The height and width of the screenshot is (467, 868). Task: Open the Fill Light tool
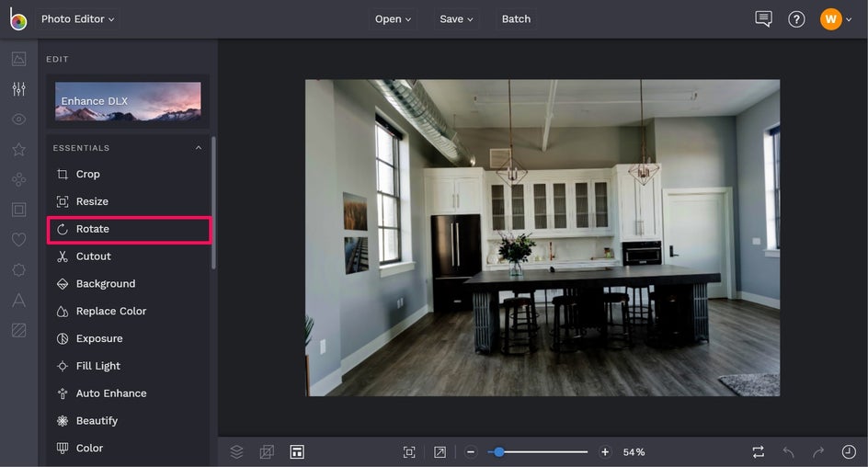point(128,366)
